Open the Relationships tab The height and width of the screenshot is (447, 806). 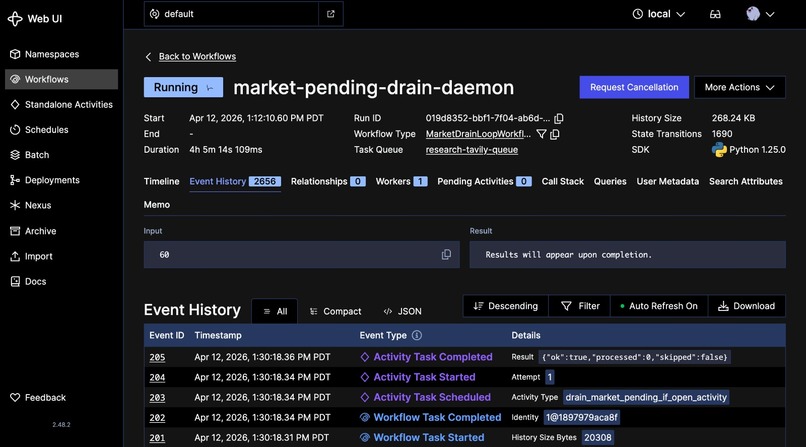328,181
